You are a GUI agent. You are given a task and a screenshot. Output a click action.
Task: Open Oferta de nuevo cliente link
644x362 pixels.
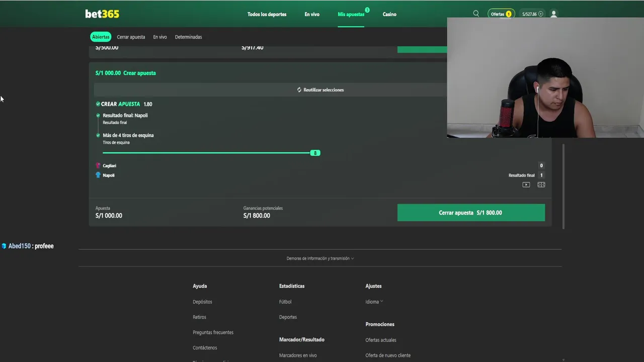pos(388,355)
